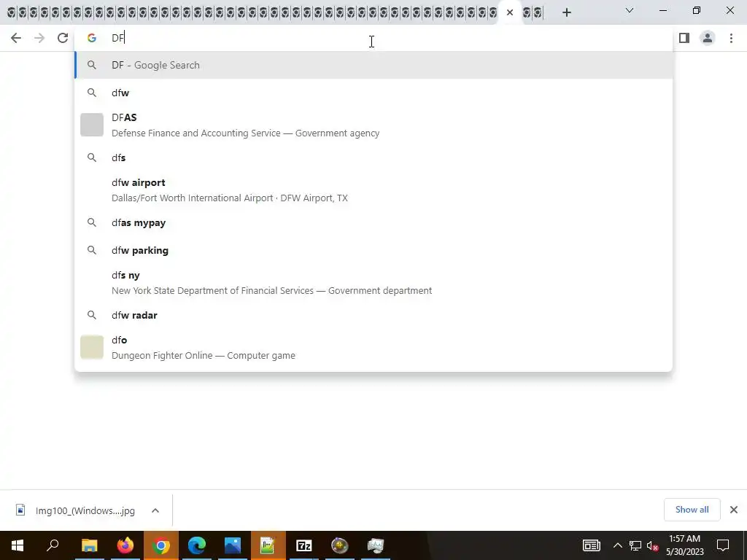Click the system monitor icon in taskbar
Viewport: 747px width, 560px height.
376,545
